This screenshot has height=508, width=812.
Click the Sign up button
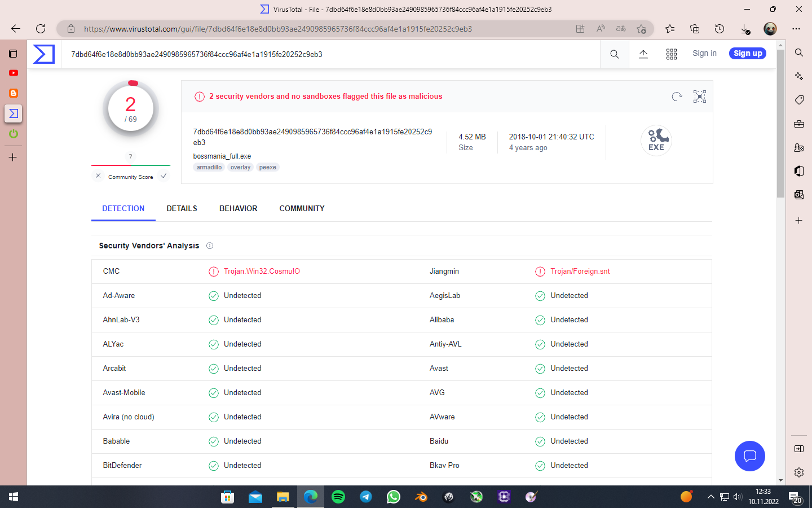748,53
